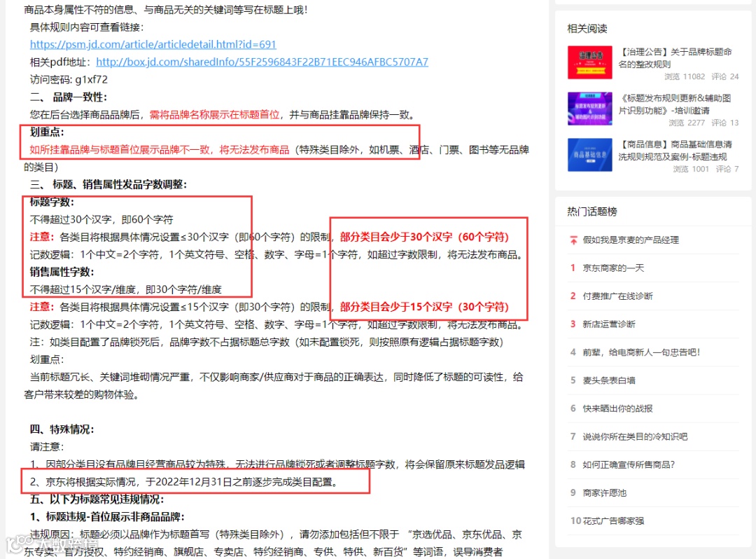
Task: Open hot topic 麦头条表白墙
Action: (x=609, y=380)
